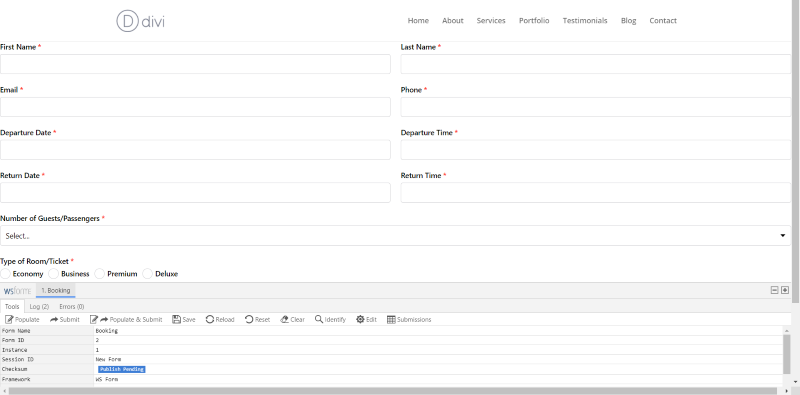Click the page scroll-down arrow

pyautogui.click(x=795, y=381)
